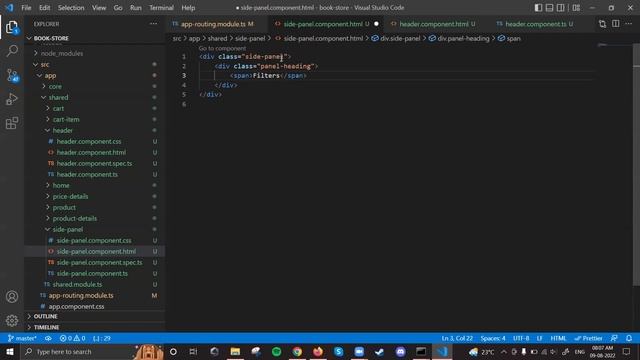This screenshot has width=640, height=360.
Task: Open the Selection menu
Action: (x=71, y=8)
